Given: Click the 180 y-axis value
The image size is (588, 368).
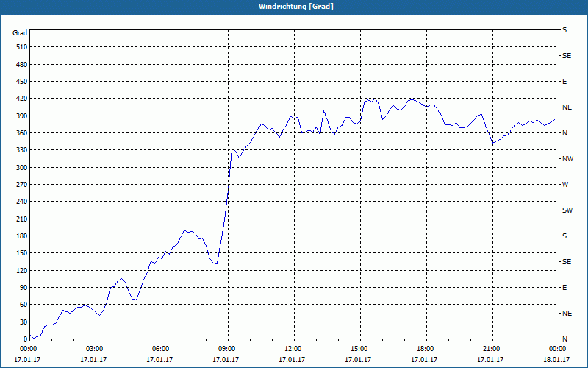Looking at the screenshot, I should (x=22, y=236).
